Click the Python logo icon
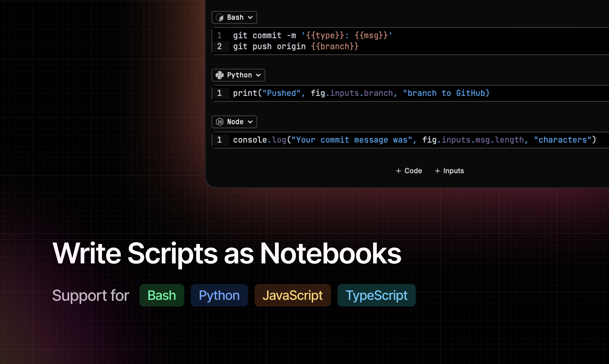 [x=220, y=75]
